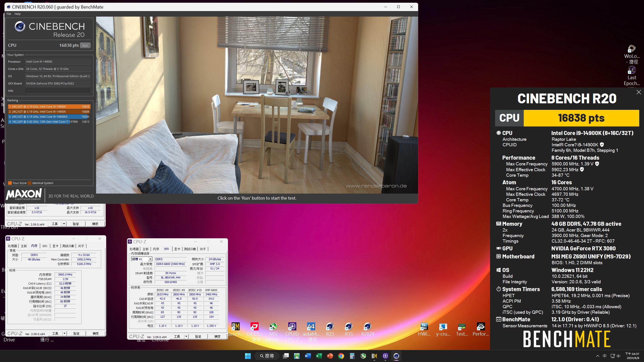
Task: Switch to 主板 tab in CPU-Z memory window
Action: click(24, 246)
